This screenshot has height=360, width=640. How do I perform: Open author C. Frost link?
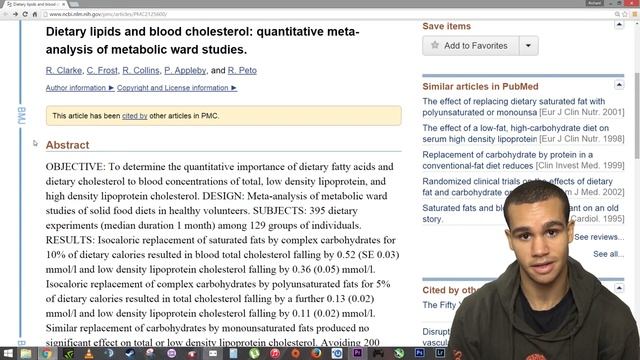coord(102,70)
